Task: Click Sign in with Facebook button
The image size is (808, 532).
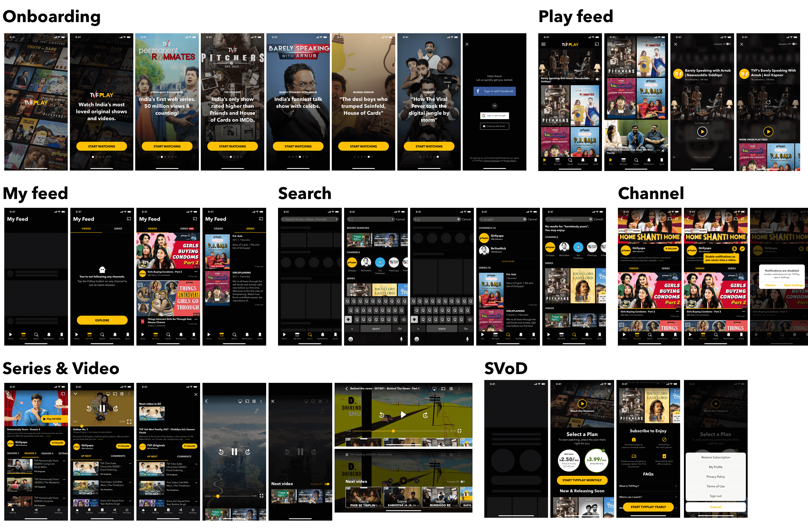Action: click(494, 91)
